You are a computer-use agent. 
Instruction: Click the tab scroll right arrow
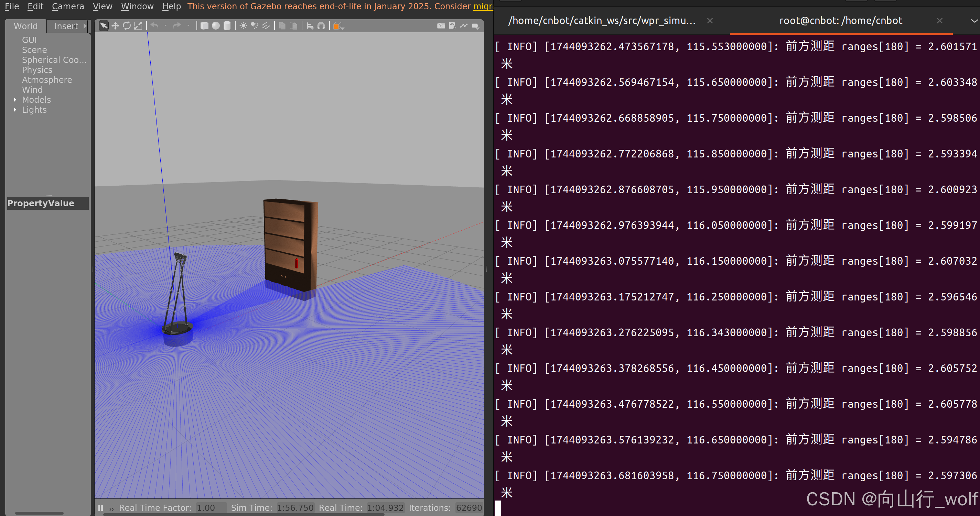coord(85,26)
